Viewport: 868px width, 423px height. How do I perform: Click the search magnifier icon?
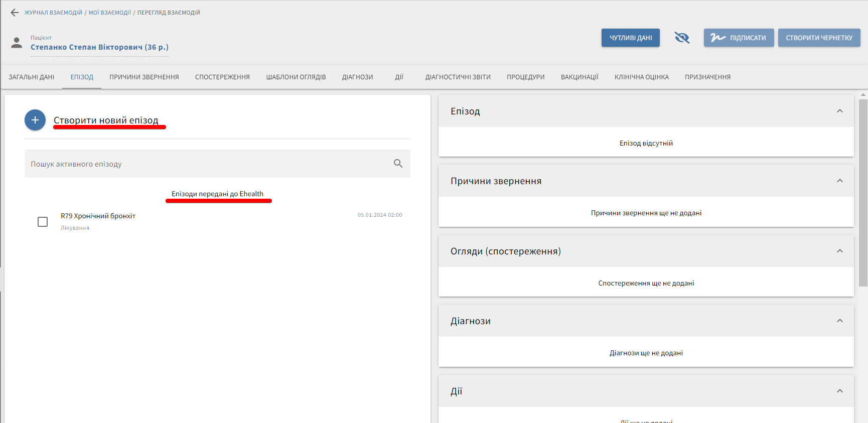(x=398, y=164)
